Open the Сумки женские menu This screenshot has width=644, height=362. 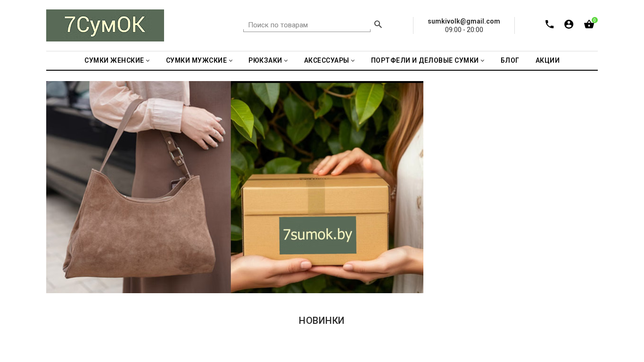click(x=114, y=60)
